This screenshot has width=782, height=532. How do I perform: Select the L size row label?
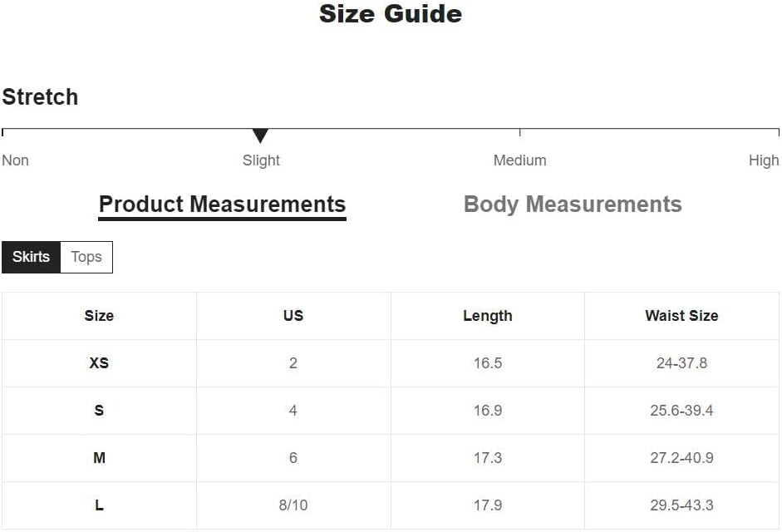pyautogui.click(x=99, y=505)
